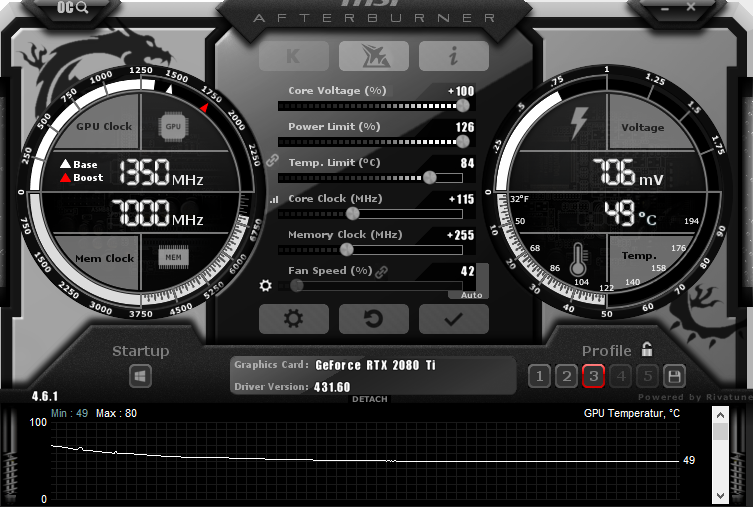The image size is (753, 507).
Task: Click the Core Clock slider knob
Action: pos(352,214)
